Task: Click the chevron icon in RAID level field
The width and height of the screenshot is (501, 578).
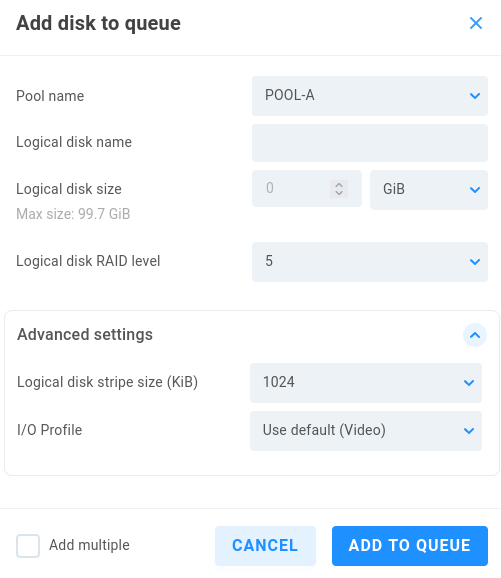Action: coord(475,262)
